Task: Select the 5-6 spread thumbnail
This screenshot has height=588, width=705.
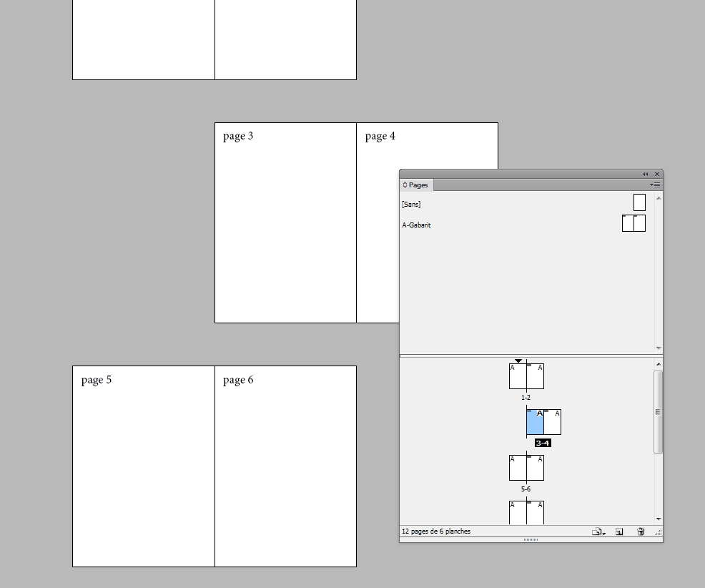Action: [526, 468]
